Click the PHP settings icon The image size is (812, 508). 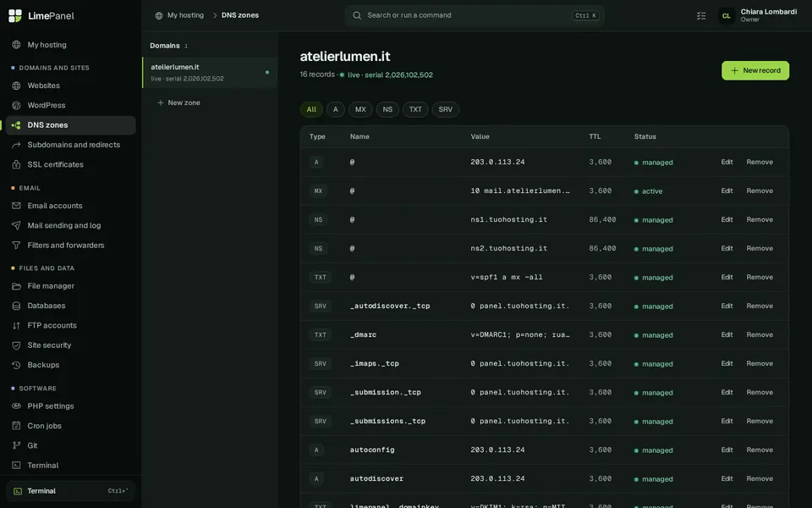click(x=17, y=406)
